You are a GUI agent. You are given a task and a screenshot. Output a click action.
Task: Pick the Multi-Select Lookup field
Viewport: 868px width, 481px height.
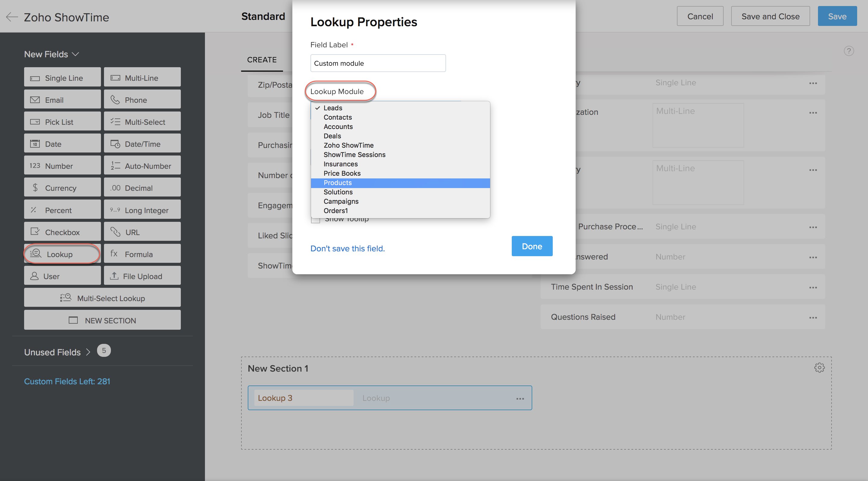[102, 298]
